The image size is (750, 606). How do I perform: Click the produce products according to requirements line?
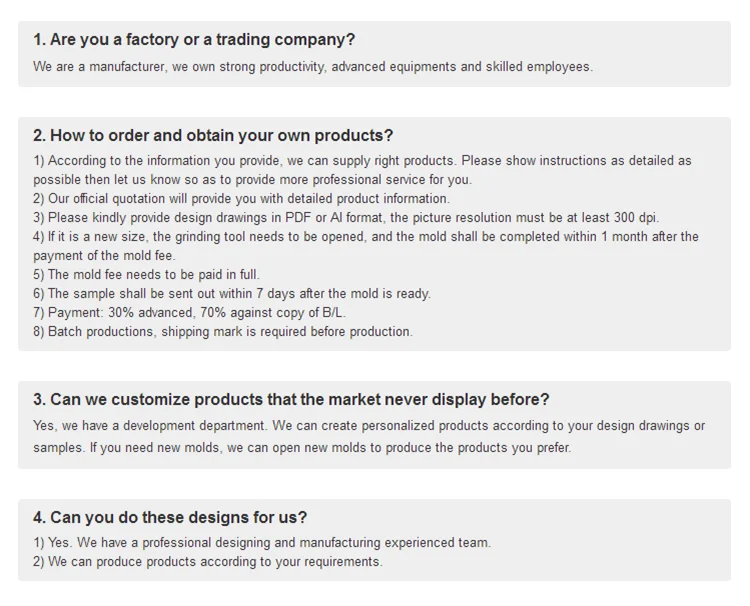coord(208,562)
